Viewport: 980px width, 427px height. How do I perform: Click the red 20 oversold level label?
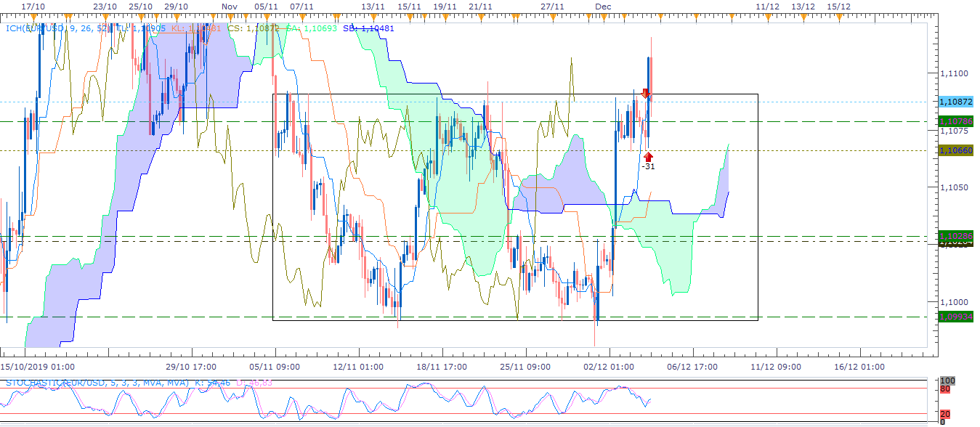tap(944, 414)
